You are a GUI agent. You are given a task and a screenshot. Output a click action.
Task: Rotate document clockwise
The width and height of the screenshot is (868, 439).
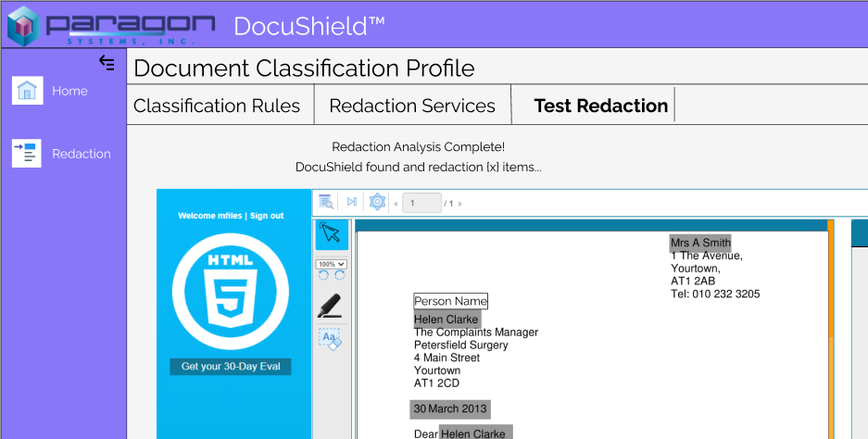(x=340, y=275)
